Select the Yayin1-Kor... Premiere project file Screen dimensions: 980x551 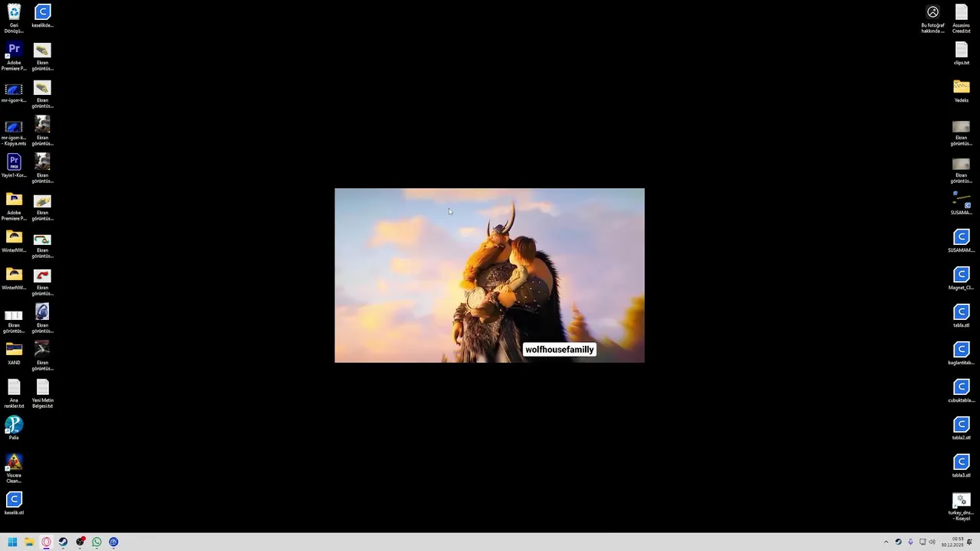pos(14,166)
